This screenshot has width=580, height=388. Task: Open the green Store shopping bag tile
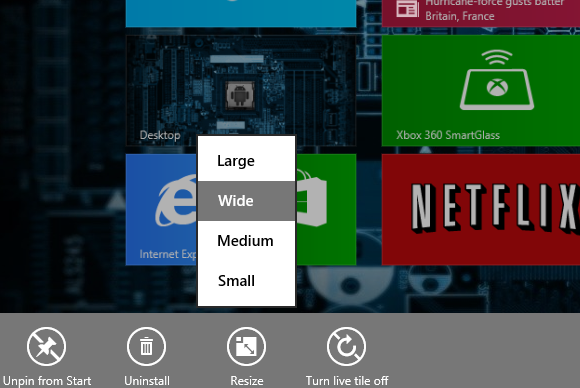pyautogui.click(x=326, y=210)
